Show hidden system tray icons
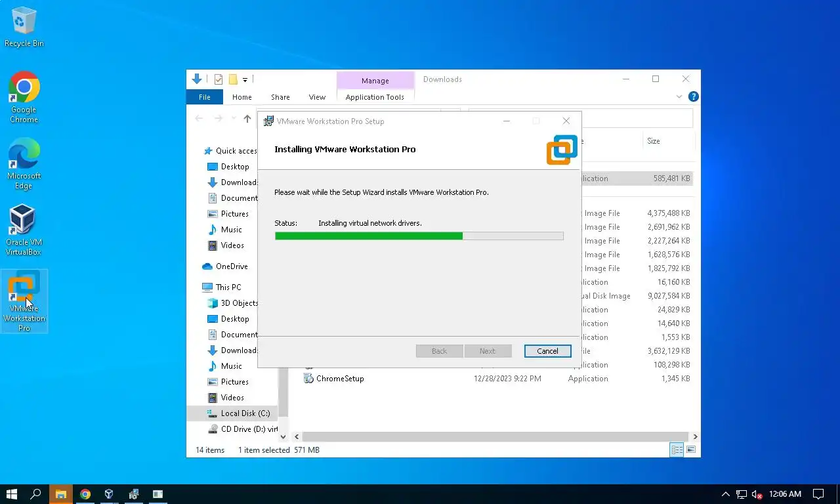Image resolution: width=840 pixels, height=504 pixels. pos(725,494)
